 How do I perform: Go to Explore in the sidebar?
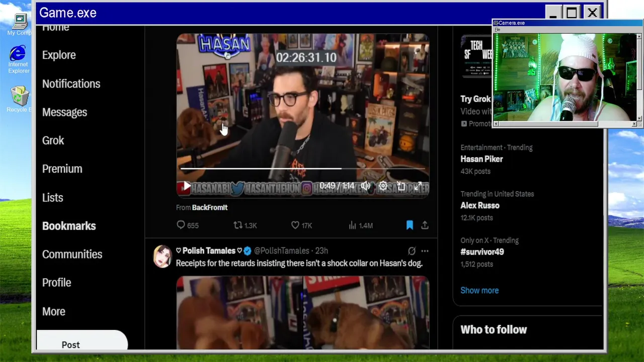click(x=59, y=55)
